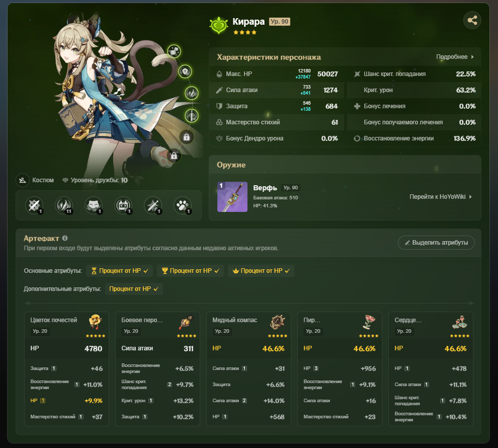Click the Восстановление энергии stat icon
The height and width of the screenshot is (448, 498).
pyautogui.click(x=357, y=138)
